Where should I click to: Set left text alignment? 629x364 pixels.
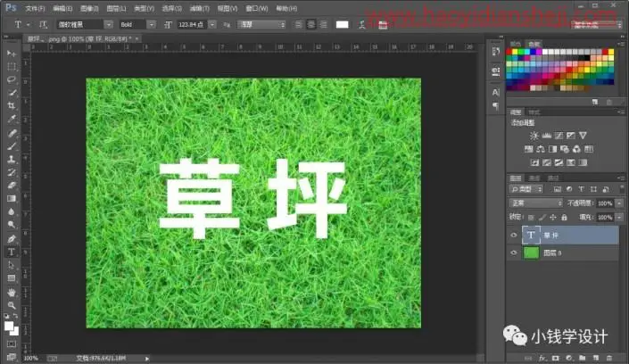tap(298, 25)
